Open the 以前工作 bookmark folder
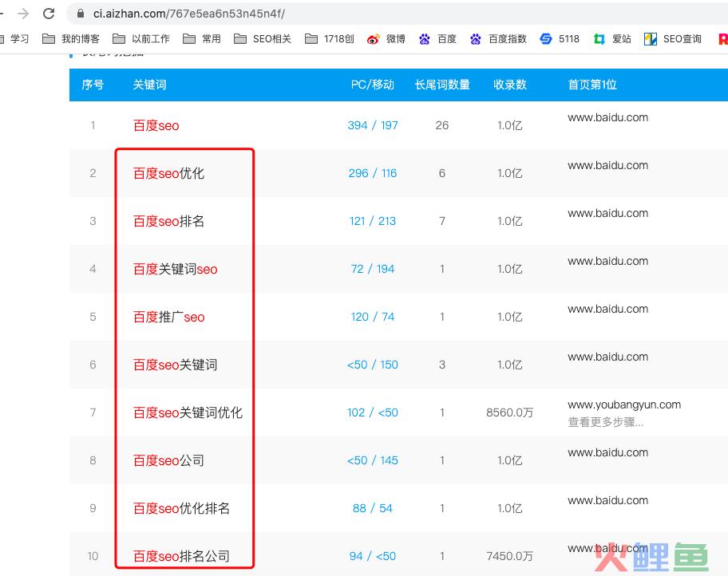Image resolution: width=728 pixels, height=576 pixels. tap(141, 38)
